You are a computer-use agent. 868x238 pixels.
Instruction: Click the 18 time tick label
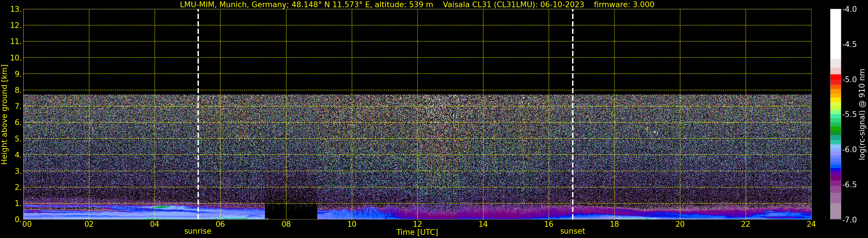coord(614,224)
